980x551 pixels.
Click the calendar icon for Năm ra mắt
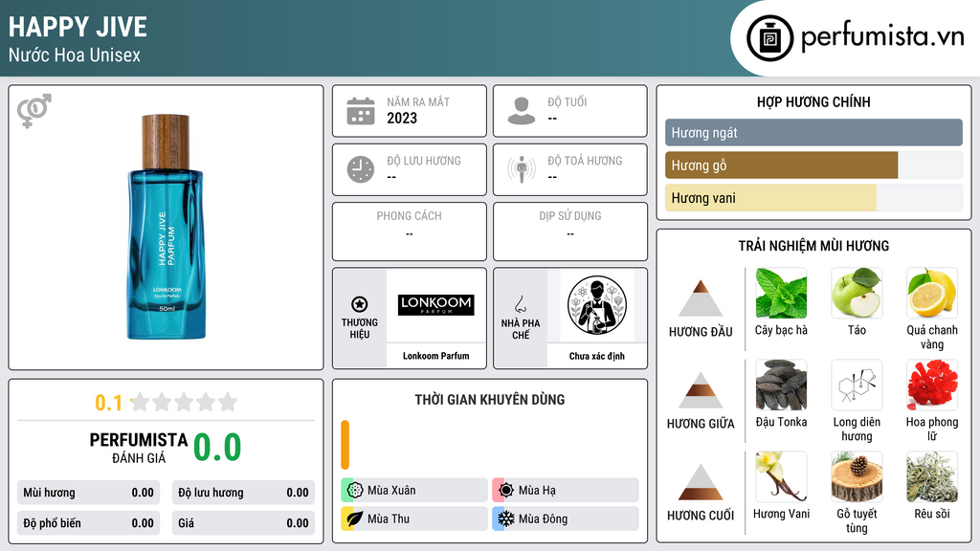tap(361, 111)
